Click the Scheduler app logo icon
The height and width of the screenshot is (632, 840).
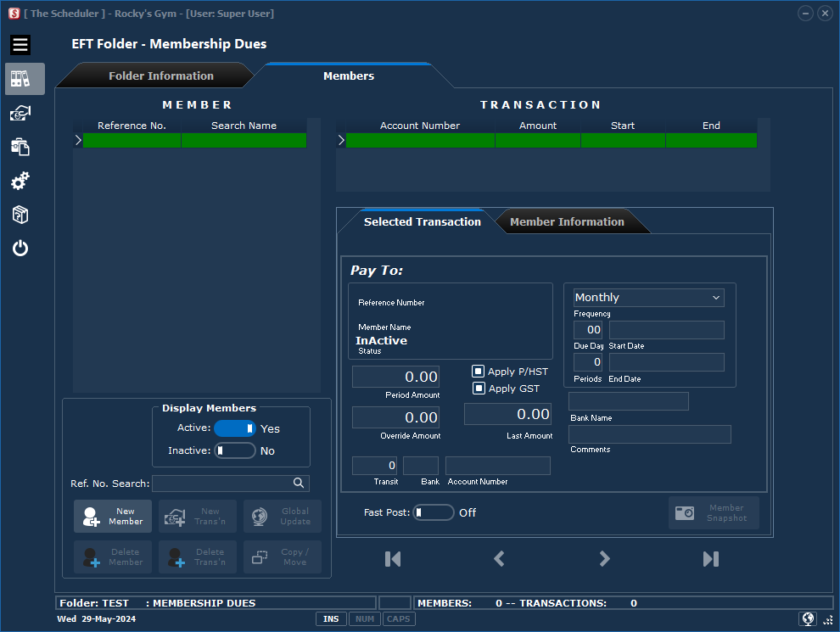(14, 14)
